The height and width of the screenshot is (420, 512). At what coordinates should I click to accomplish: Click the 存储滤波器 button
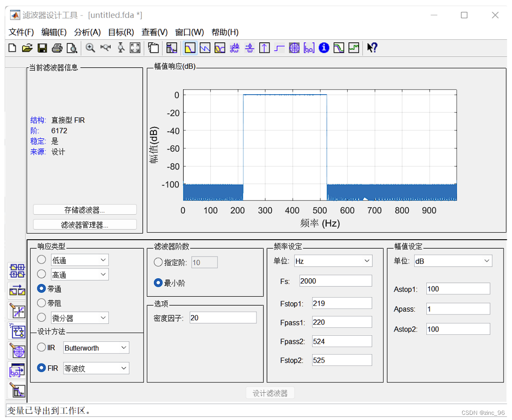(x=84, y=210)
